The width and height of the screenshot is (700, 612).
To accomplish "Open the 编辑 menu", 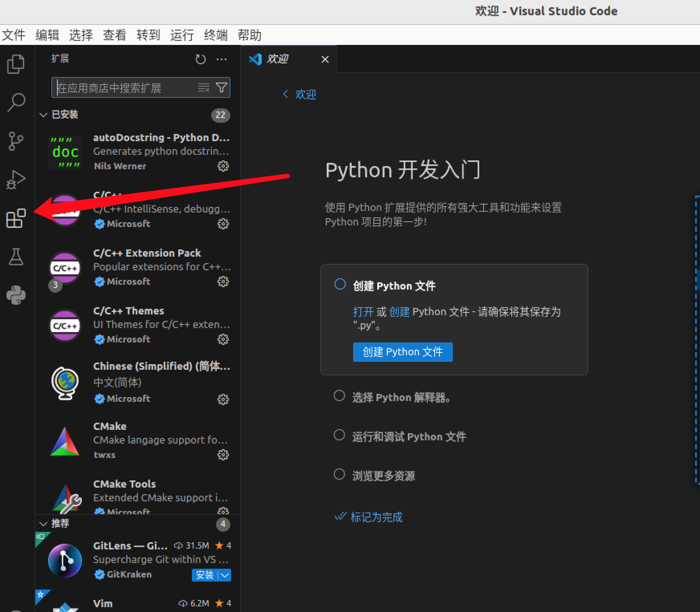I will click(x=47, y=35).
